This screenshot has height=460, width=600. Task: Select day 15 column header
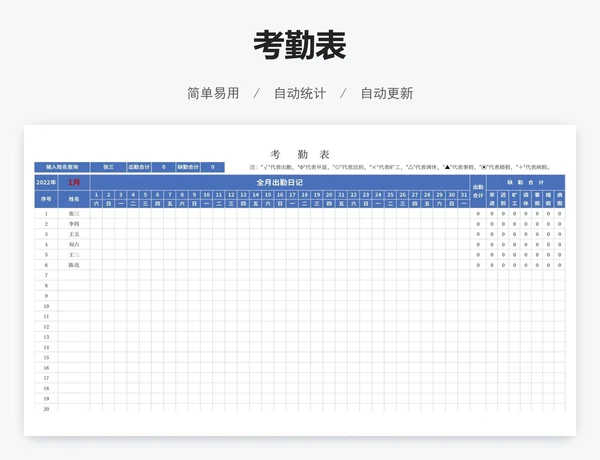tap(268, 195)
